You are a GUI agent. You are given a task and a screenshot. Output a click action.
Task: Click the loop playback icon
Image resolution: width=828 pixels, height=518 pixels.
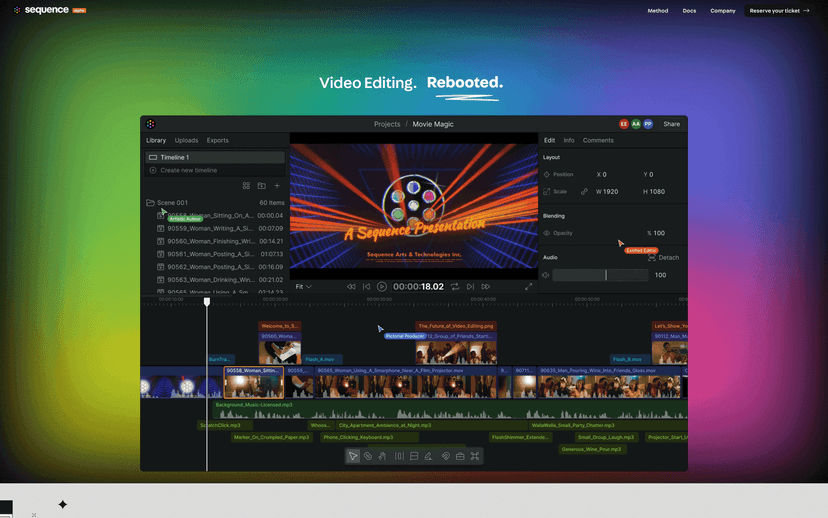click(x=455, y=286)
